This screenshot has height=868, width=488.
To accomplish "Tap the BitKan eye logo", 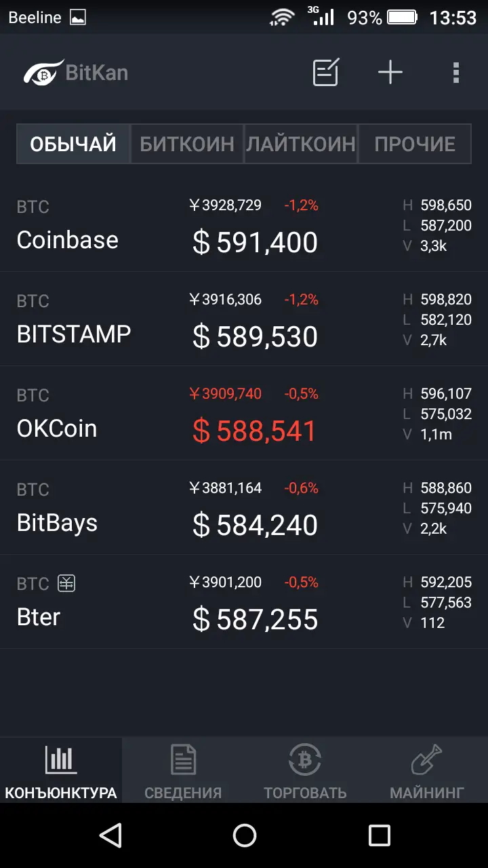I will tap(43, 73).
